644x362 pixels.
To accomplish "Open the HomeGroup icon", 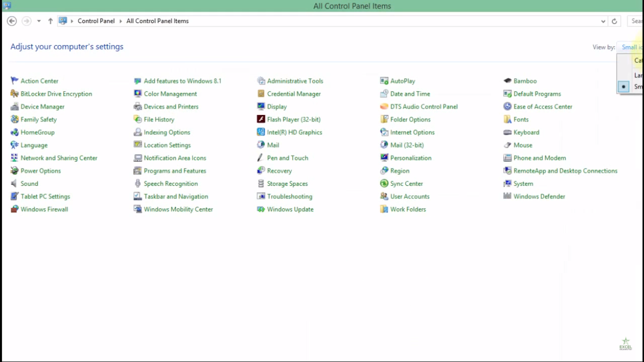I will [15, 132].
